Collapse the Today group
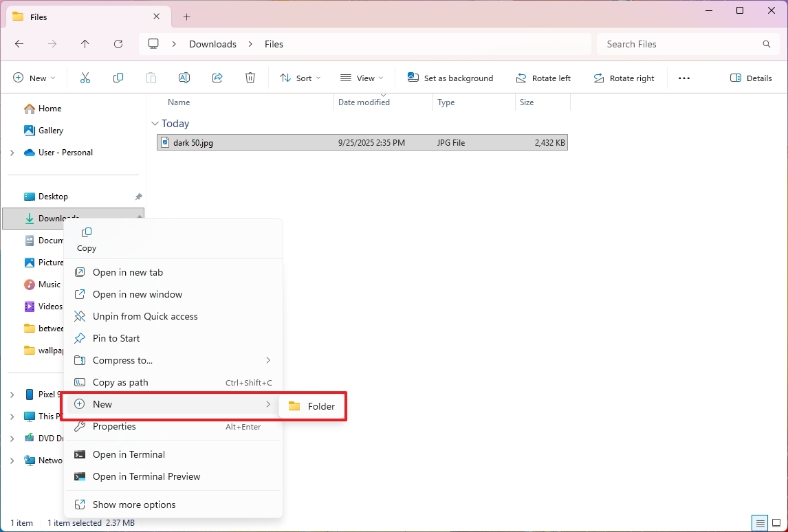The image size is (788, 532). pos(155,124)
